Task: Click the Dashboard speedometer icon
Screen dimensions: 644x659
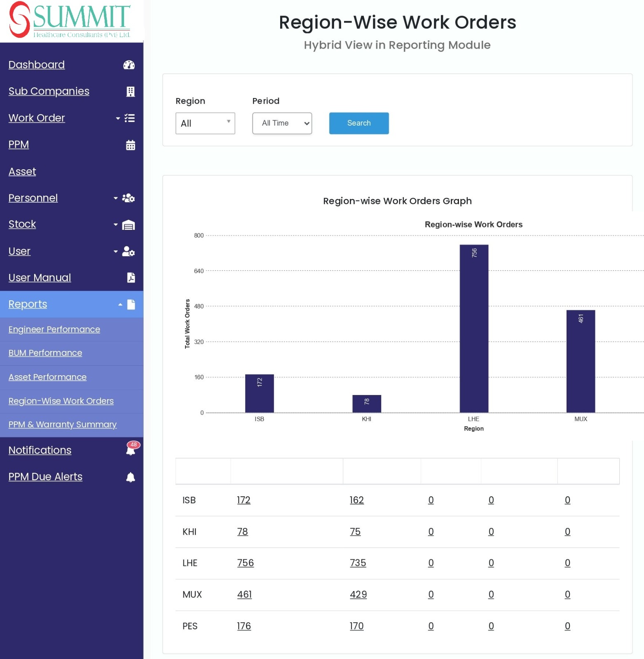Action: pyautogui.click(x=129, y=65)
